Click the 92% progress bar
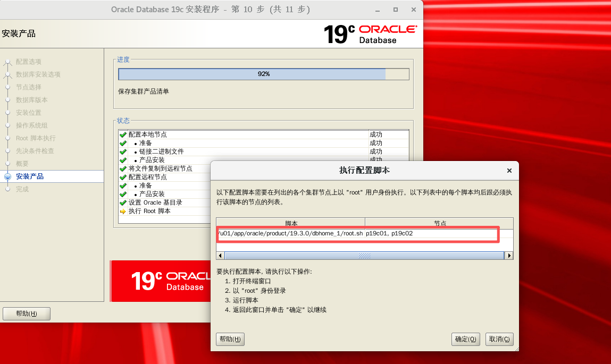611x364 pixels. point(264,74)
